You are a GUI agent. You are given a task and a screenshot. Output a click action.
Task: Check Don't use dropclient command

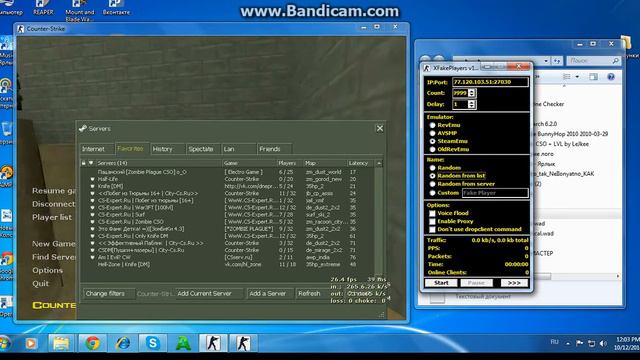432,229
